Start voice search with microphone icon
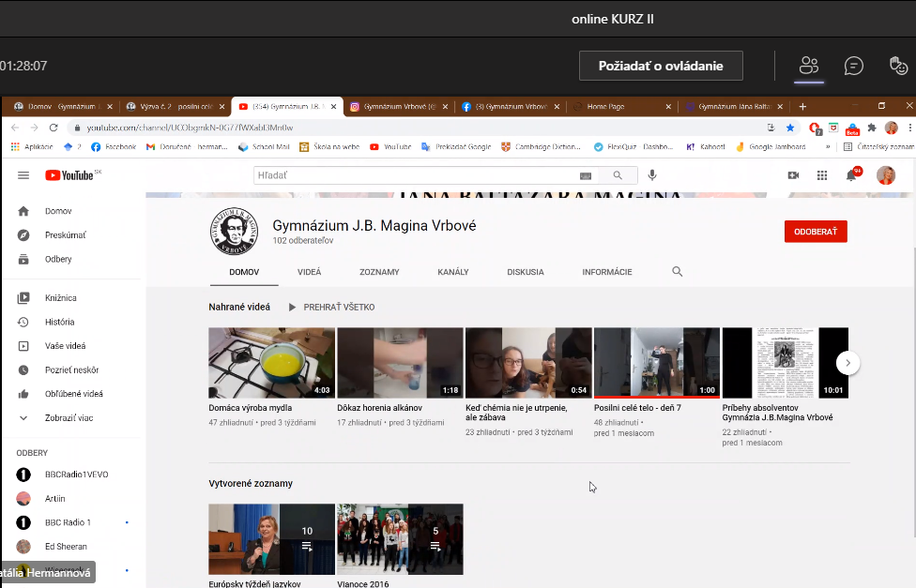Image resolution: width=916 pixels, height=588 pixels. tap(652, 175)
